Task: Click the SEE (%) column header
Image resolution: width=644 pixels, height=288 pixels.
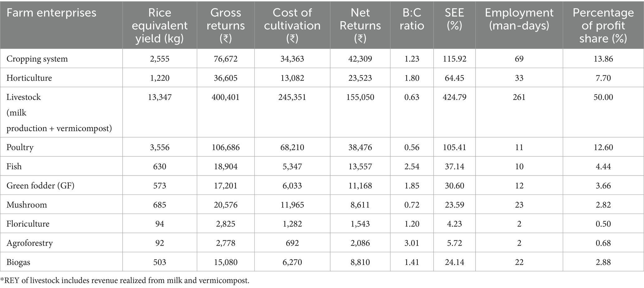Action: click(454, 19)
